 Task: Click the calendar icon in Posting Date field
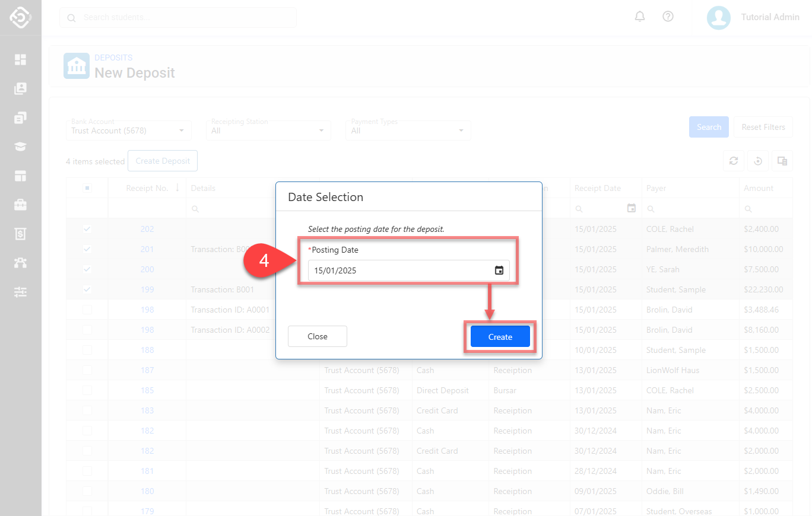499,270
